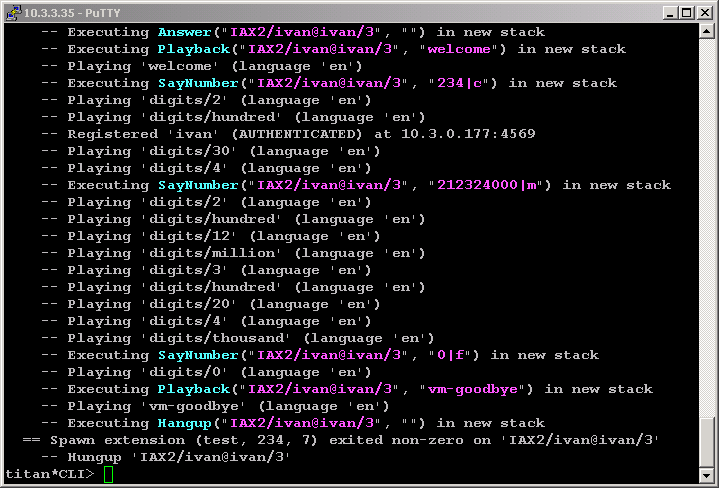Click the scrollbar up arrow
The width and height of the screenshot is (719, 488).
(x=708, y=32)
